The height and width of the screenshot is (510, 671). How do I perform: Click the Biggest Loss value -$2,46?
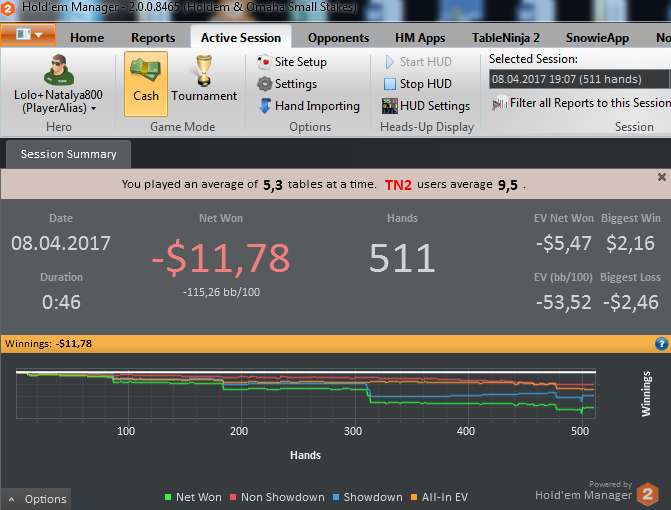[630, 302]
